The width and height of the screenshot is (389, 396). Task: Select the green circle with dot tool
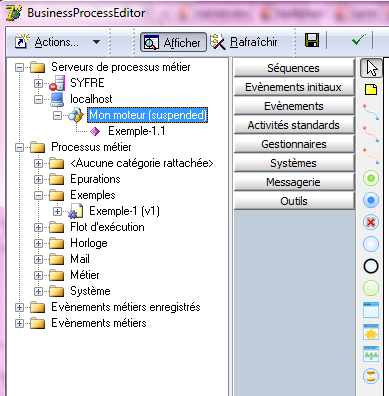pos(371,178)
